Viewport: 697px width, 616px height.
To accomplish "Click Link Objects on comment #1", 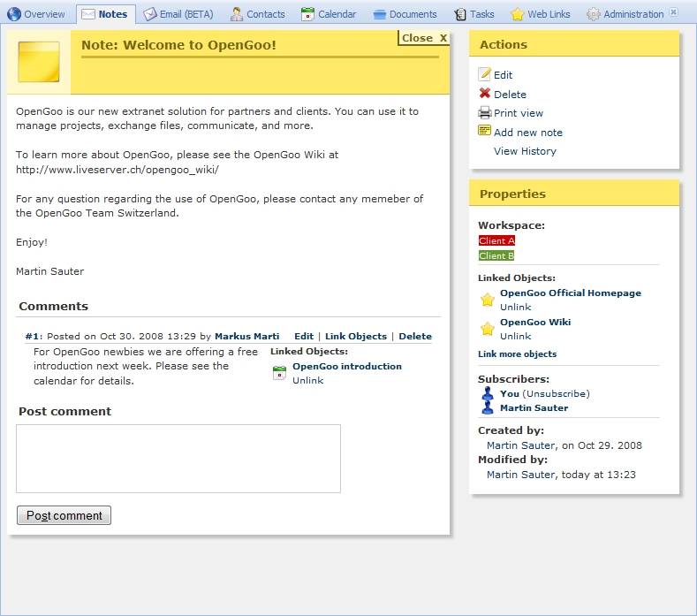I will (356, 337).
